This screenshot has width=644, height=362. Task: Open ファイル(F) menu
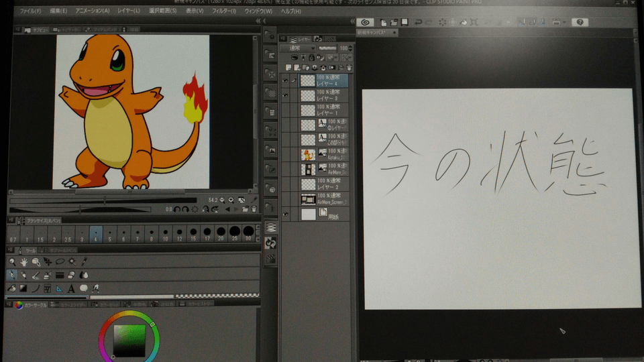[30, 11]
